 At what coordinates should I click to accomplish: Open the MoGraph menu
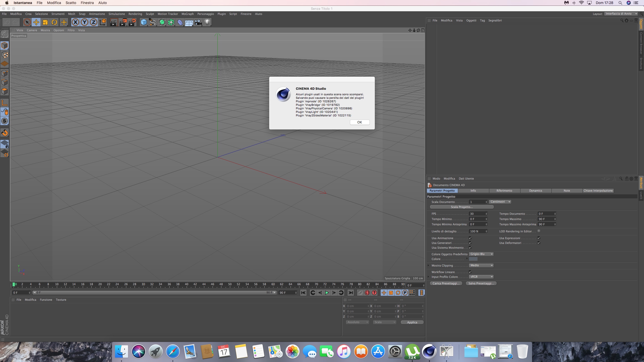pos(187,14)
